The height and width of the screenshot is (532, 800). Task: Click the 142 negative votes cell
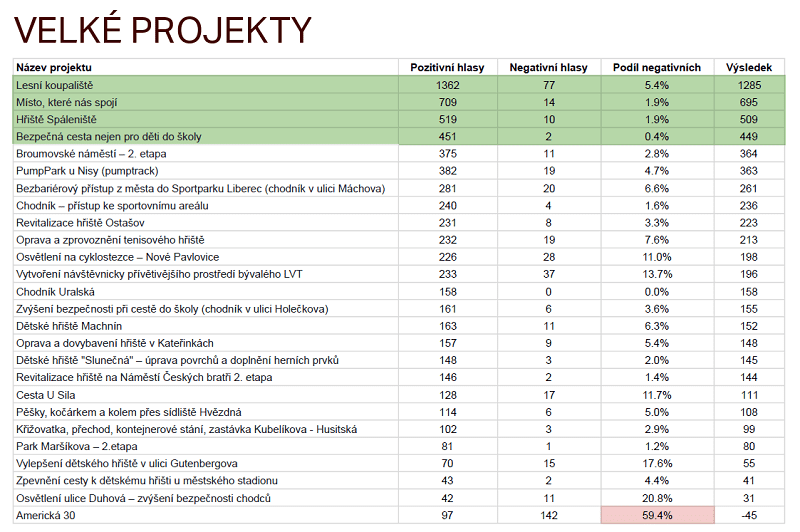(x=548, y=515)
